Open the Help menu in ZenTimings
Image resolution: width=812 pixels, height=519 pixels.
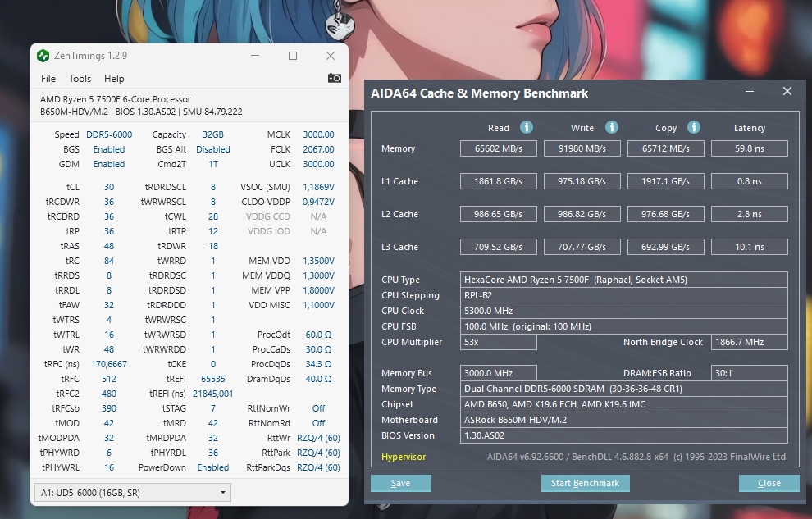[114, 79]
